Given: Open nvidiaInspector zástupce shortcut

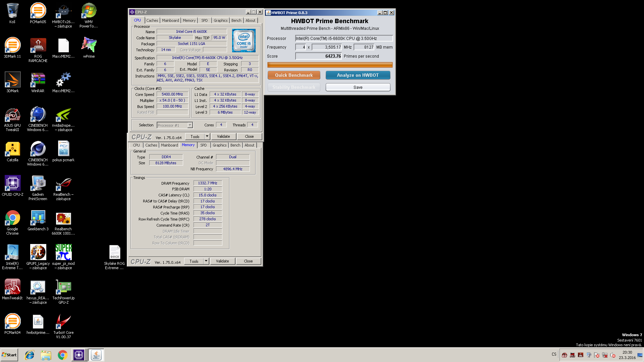Looking at the screenshot, I should pos(63,119).
